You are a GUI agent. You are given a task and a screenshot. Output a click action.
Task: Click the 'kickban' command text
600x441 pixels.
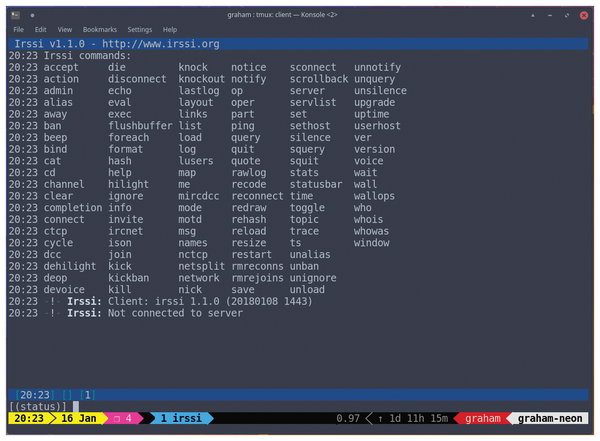click(x=128, y=278)
